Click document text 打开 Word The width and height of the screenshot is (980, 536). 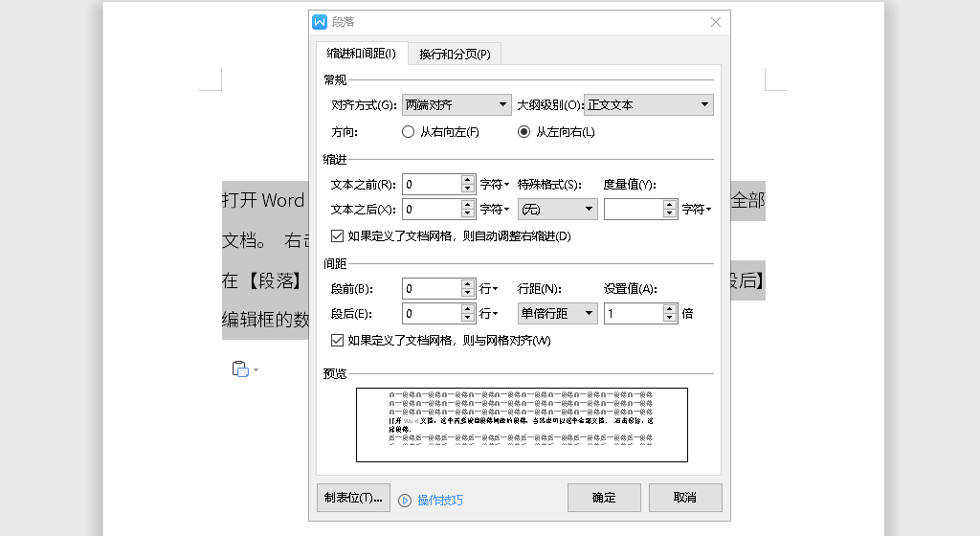263,201
